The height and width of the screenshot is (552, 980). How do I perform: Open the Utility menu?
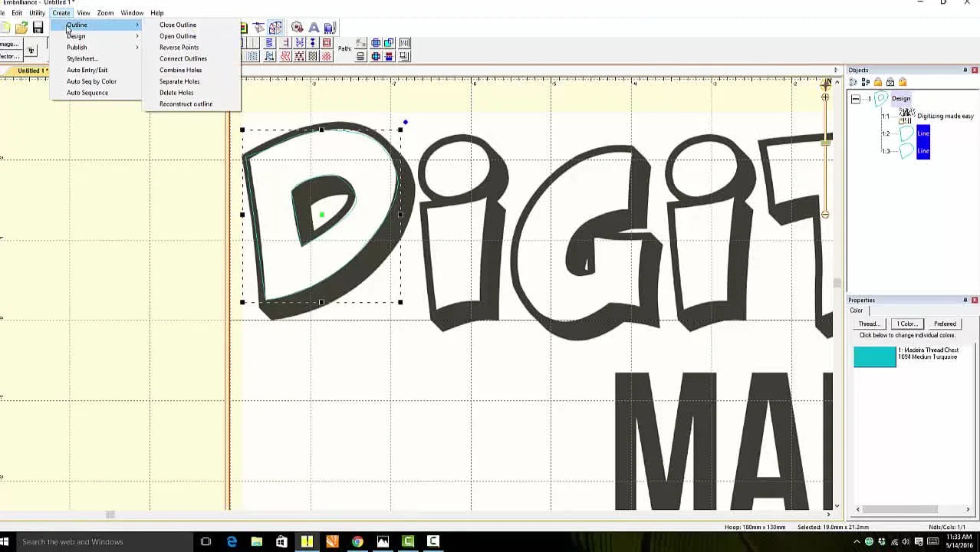pyautogui.click(x=37, y=13)
